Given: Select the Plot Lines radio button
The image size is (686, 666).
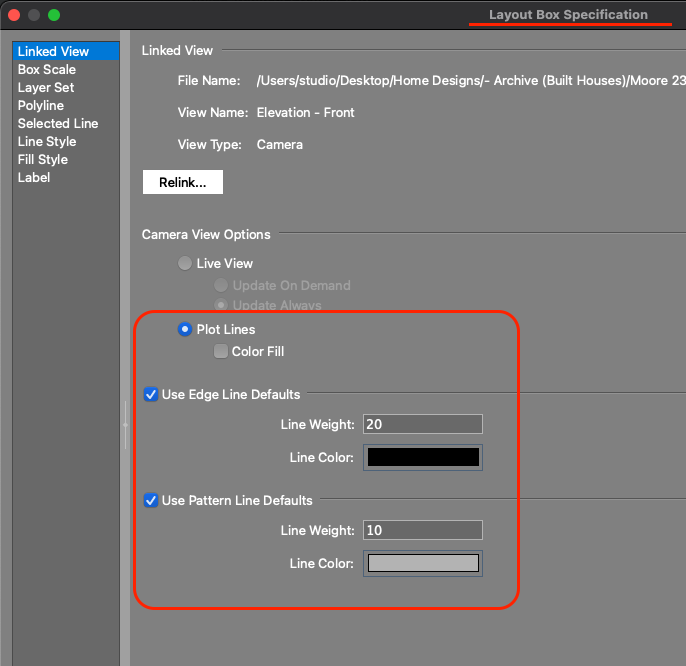Looking at the screenshot, I should 184,329.
